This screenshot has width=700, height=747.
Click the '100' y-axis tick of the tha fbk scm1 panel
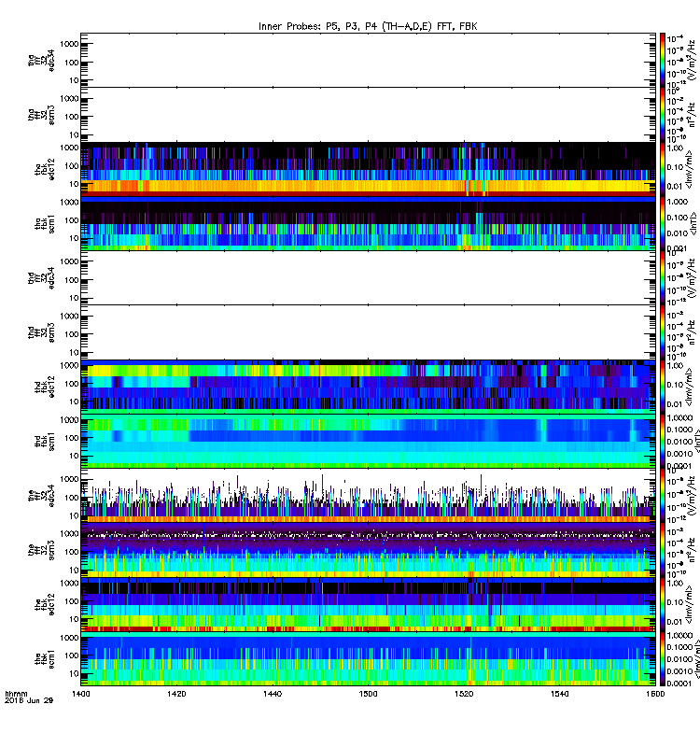(x=72, y=220)
